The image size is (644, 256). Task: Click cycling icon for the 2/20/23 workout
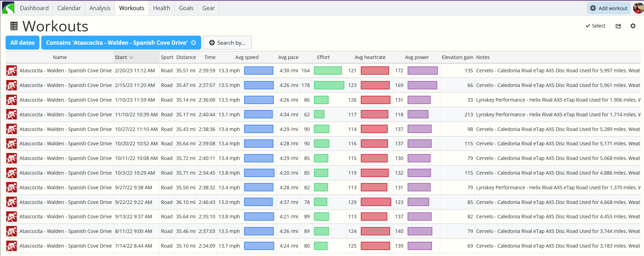pyautogui.click(x=12, y=71)
